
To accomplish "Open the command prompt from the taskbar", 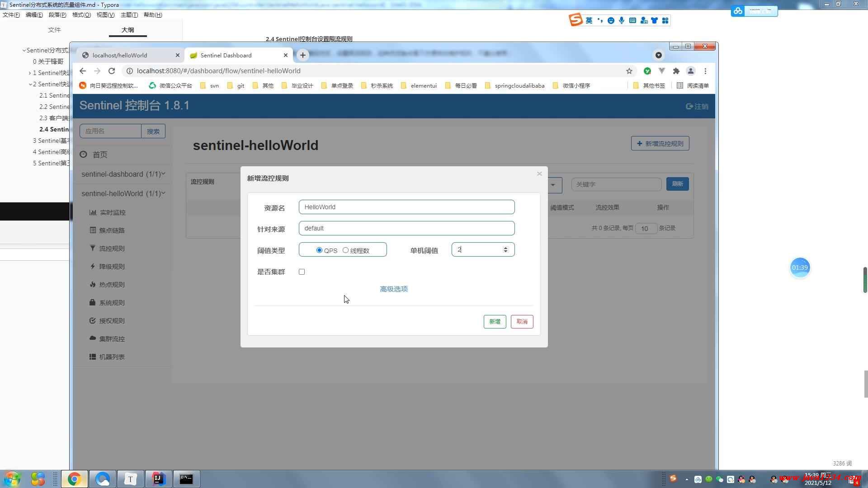I will (186, 479).
